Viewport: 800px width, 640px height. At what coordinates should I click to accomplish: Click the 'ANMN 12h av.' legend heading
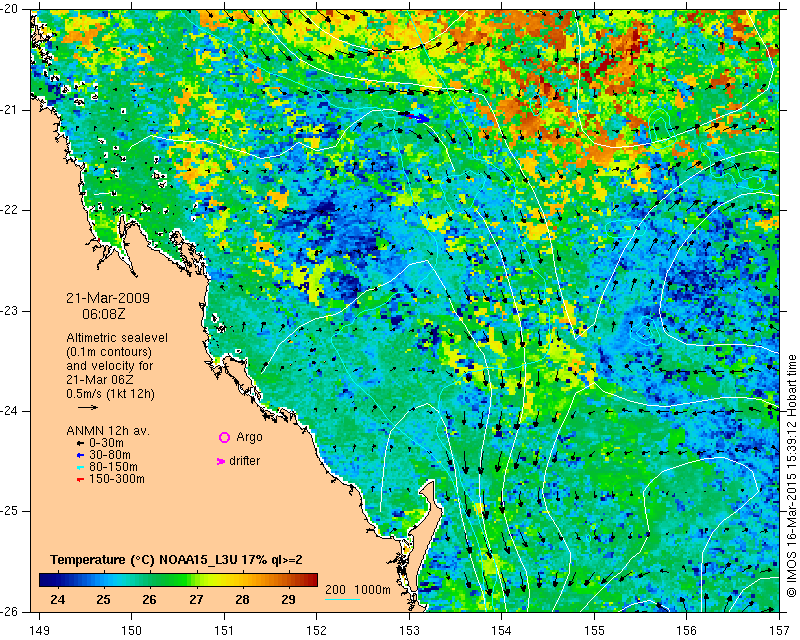point(108,431)
